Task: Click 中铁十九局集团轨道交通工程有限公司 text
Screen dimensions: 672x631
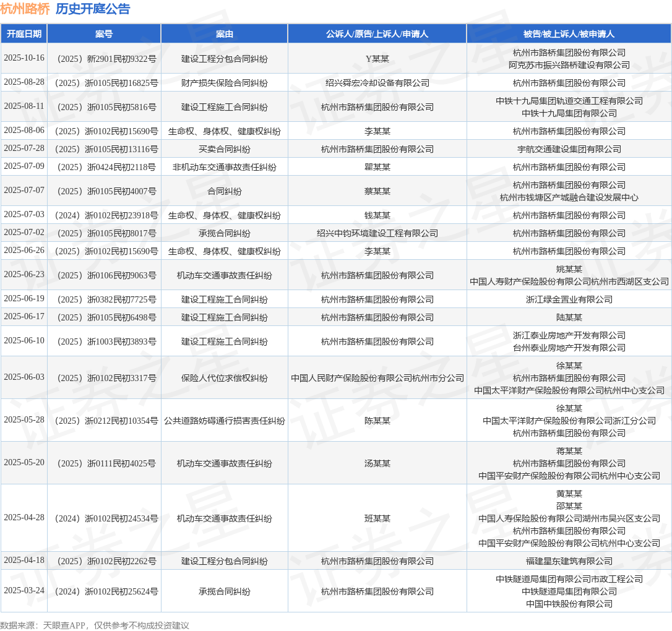Action: click(x=569, y=101)
